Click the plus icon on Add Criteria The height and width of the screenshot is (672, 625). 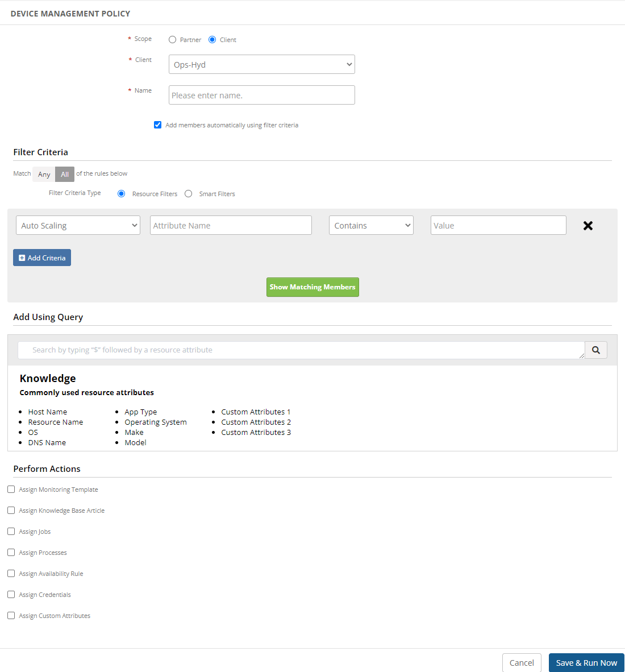coord(23,258)
